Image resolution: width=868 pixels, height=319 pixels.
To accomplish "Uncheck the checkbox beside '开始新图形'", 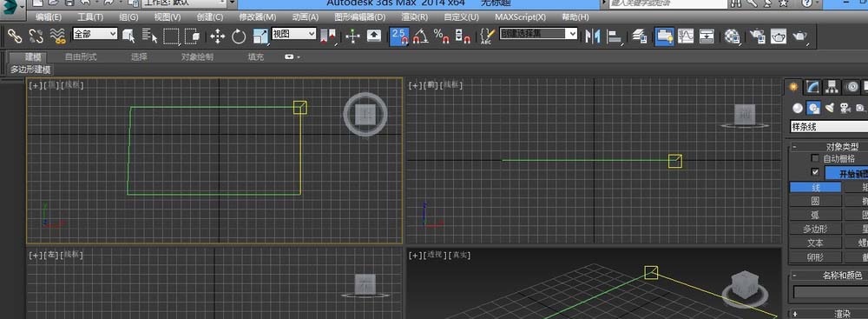I will (x=815, y=172).
